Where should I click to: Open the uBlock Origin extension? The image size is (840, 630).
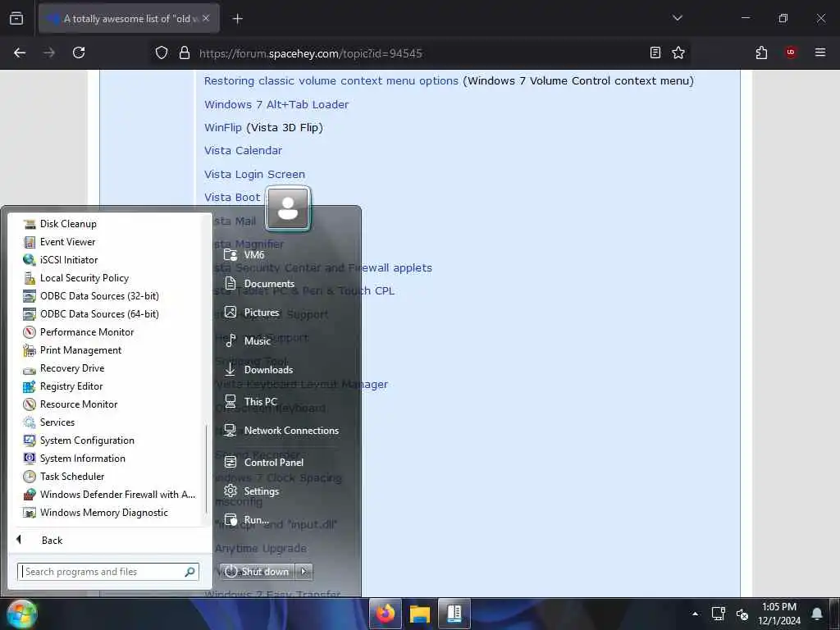[x=791, y=52]
